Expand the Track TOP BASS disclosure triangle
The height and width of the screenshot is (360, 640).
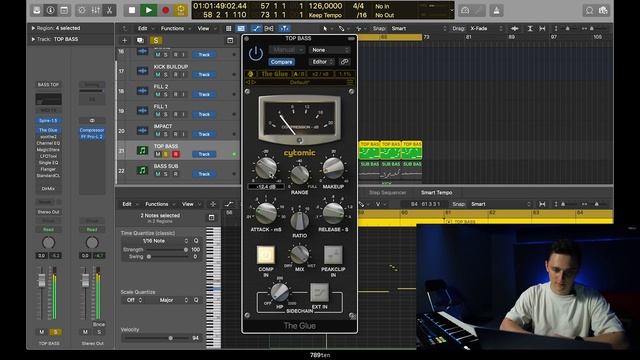coord(33,39)
